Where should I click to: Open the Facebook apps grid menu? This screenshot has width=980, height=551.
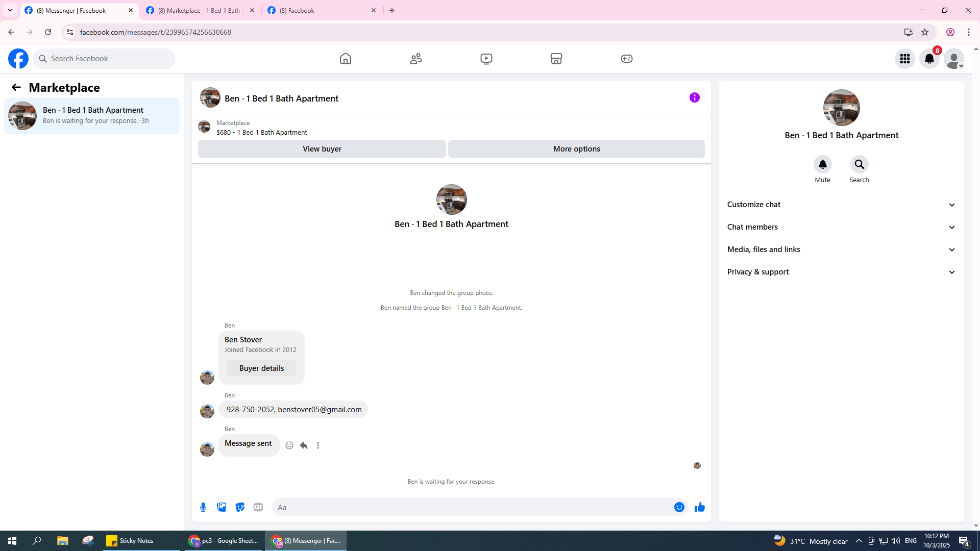tap(905, 59)
